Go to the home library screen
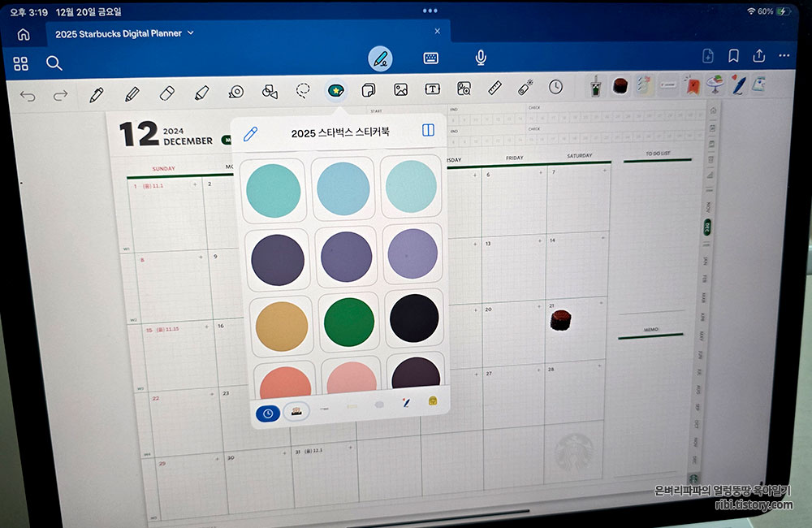 [24, 34]
